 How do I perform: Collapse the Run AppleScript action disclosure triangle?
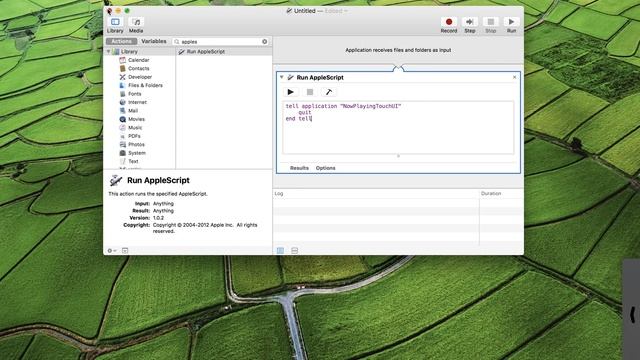(x=282, y=77)
